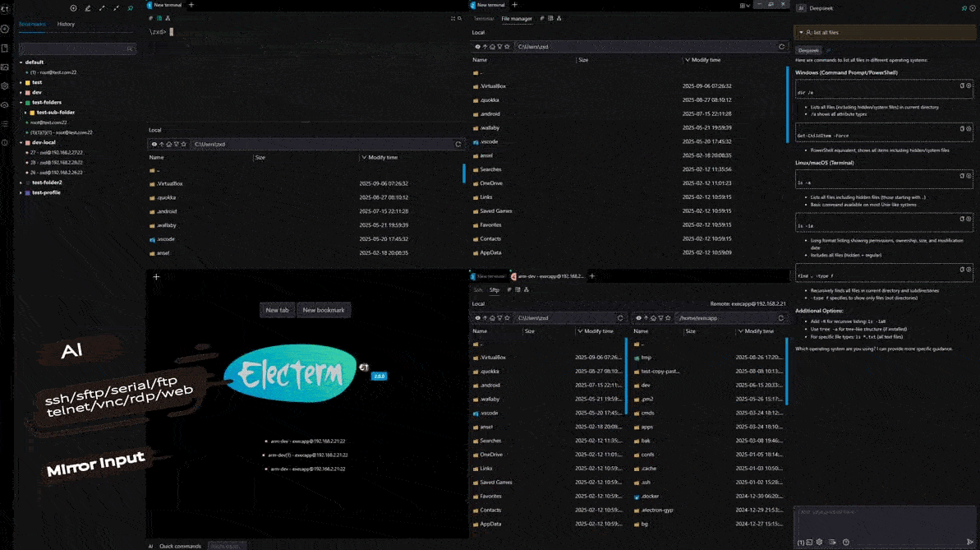Open the history clock icon in the left rail
Image resolution: width=980 pixels, height=550 pixels.
pyautogui.click(x=5, y=29)
